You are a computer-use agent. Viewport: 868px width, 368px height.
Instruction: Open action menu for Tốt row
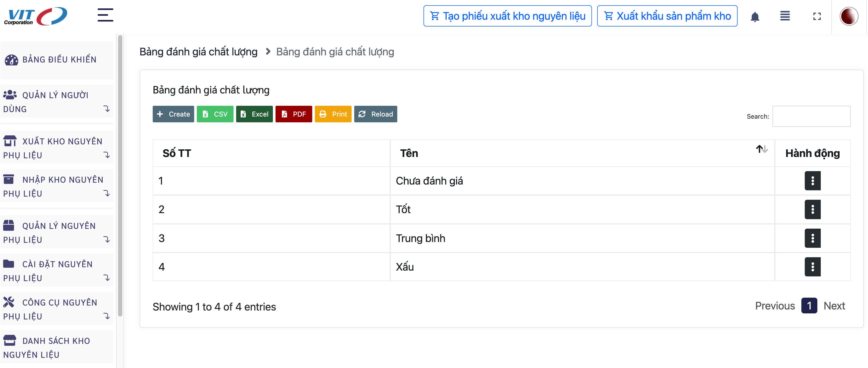pos(812,210)
